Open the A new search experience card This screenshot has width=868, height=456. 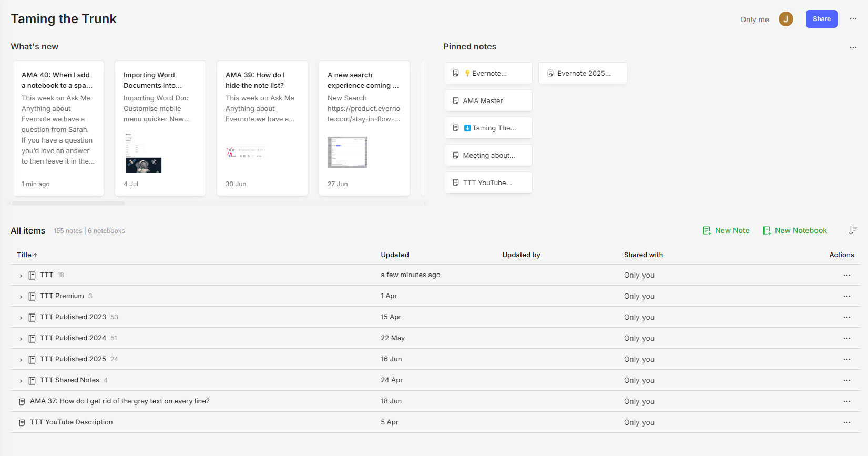364,128
